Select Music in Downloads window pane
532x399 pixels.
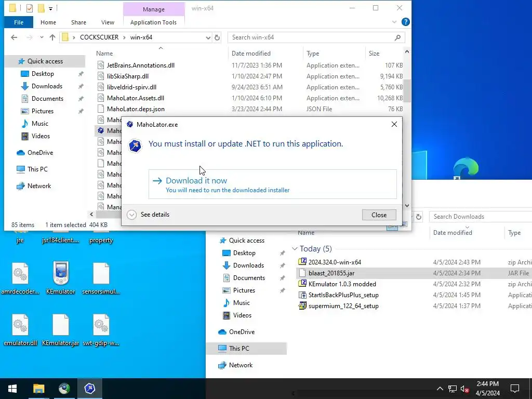241,303
